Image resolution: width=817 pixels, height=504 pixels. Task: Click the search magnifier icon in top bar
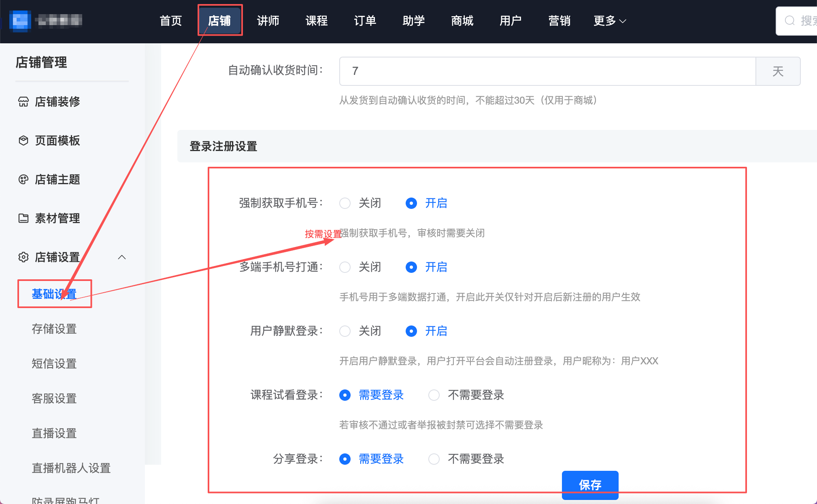coord(789,21)
